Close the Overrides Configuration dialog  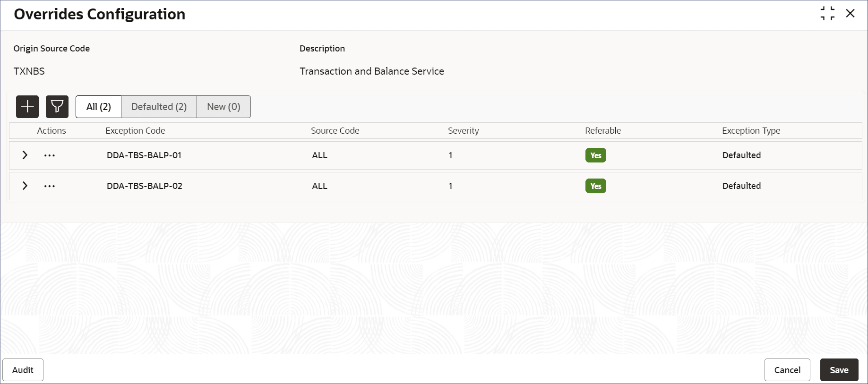click(x=850, y=14)
